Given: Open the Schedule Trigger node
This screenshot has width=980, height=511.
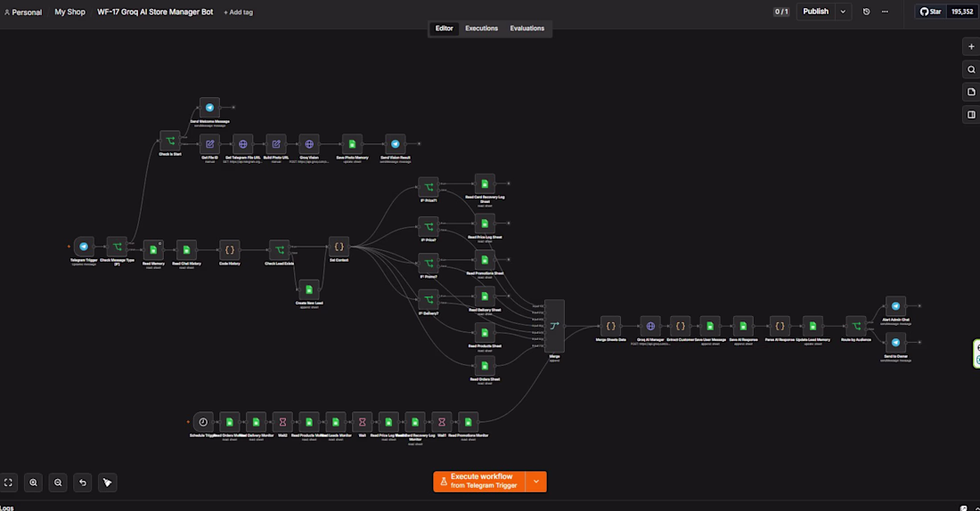Looking at the screenshot, I should coord(203,422).
